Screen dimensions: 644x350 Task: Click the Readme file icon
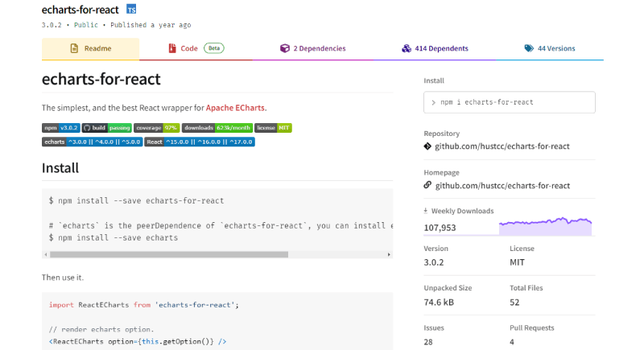coord(74,48)
